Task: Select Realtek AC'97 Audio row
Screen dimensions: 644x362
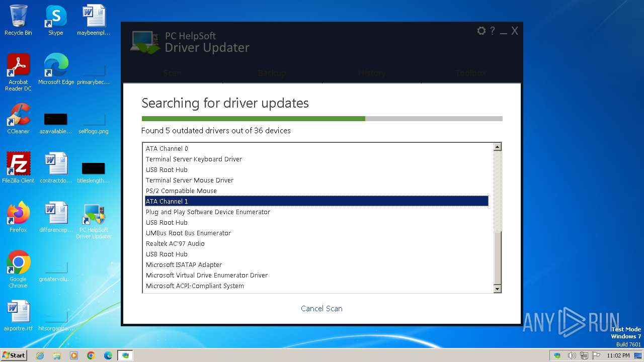Action: click(x=315, y=244)
